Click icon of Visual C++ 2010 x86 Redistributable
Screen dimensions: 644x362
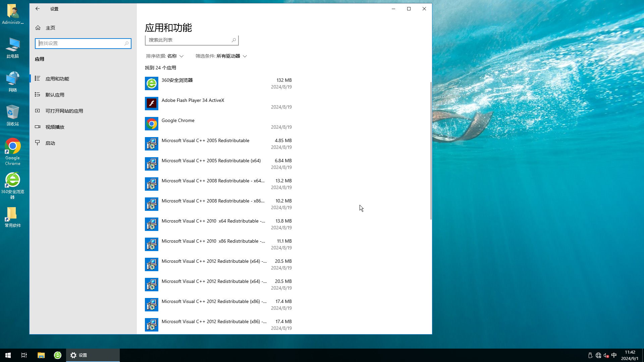[152, 244]
